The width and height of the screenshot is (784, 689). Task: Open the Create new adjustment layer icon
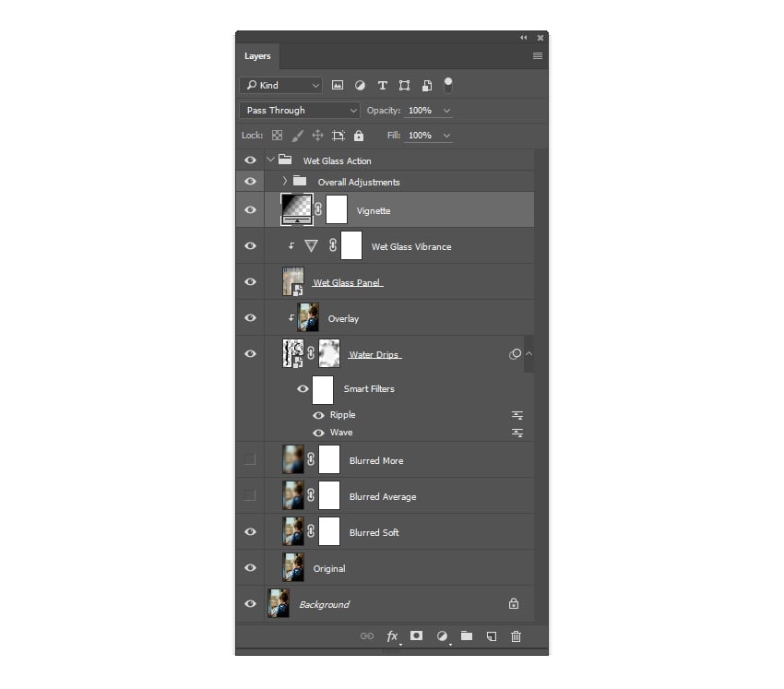coord(442,636)
